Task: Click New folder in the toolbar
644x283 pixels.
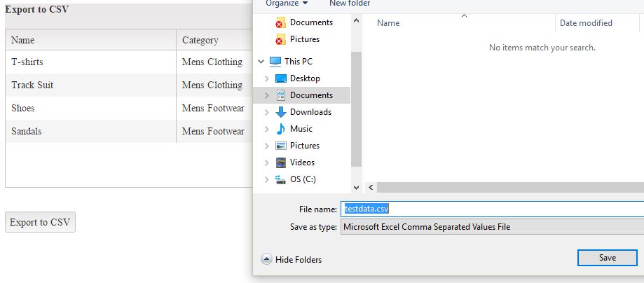Action: (350, 4)
